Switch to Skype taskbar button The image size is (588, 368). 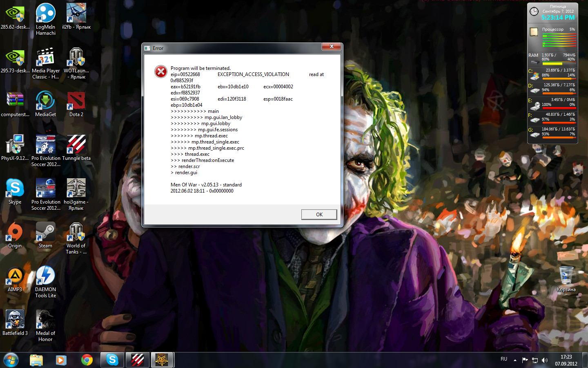(x=112, y=360)
